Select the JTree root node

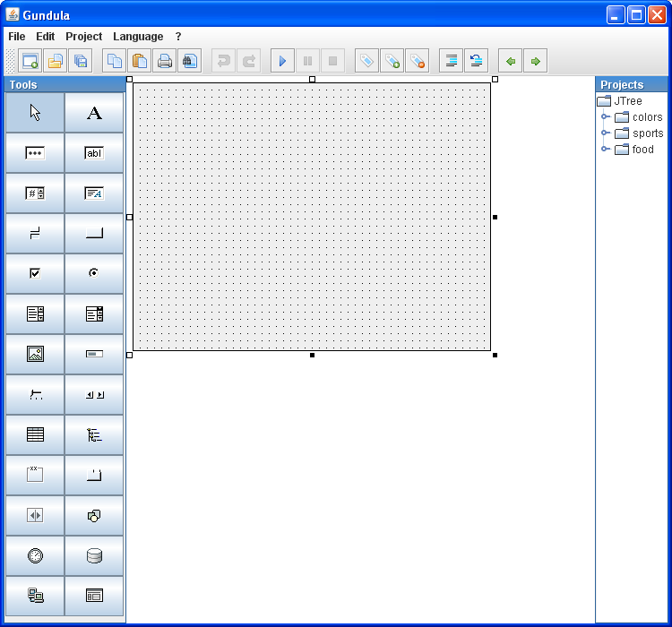(620, 100)
